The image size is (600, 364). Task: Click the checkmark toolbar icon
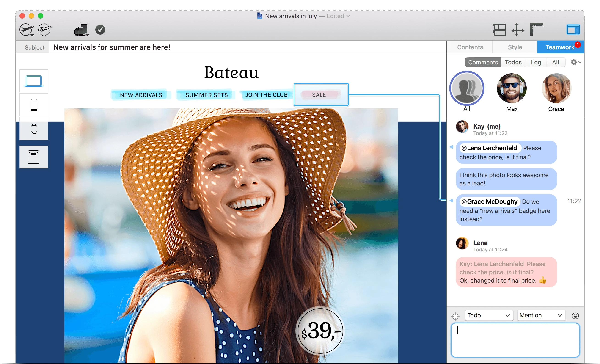[100, 30]
